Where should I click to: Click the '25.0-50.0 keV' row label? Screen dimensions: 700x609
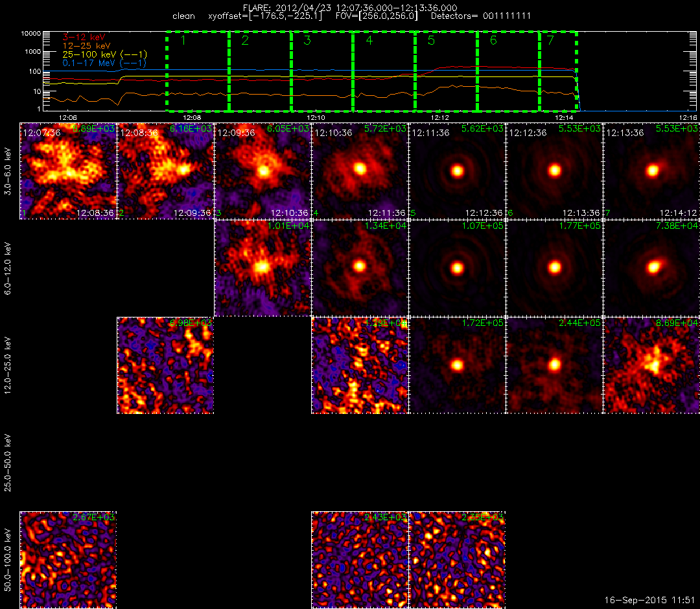[8, 463]
